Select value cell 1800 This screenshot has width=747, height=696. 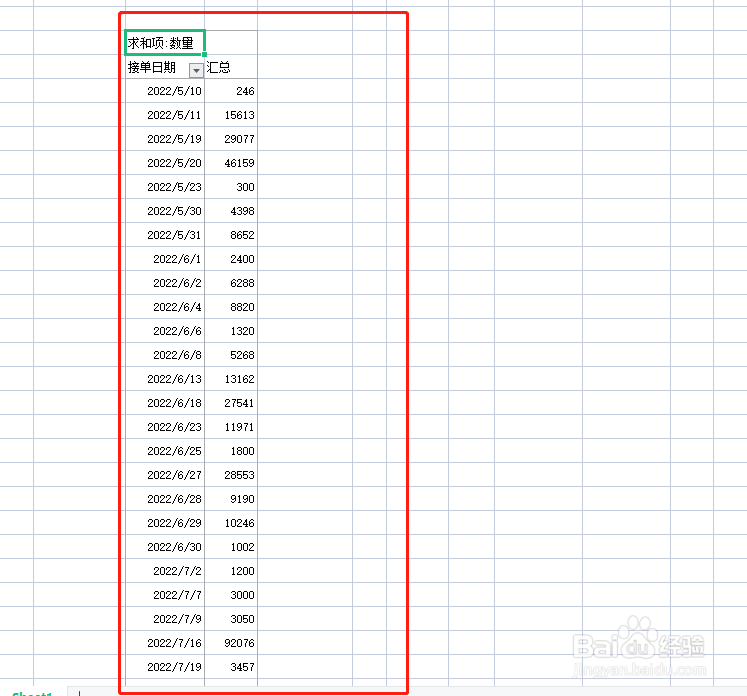(x=231, y=451)
